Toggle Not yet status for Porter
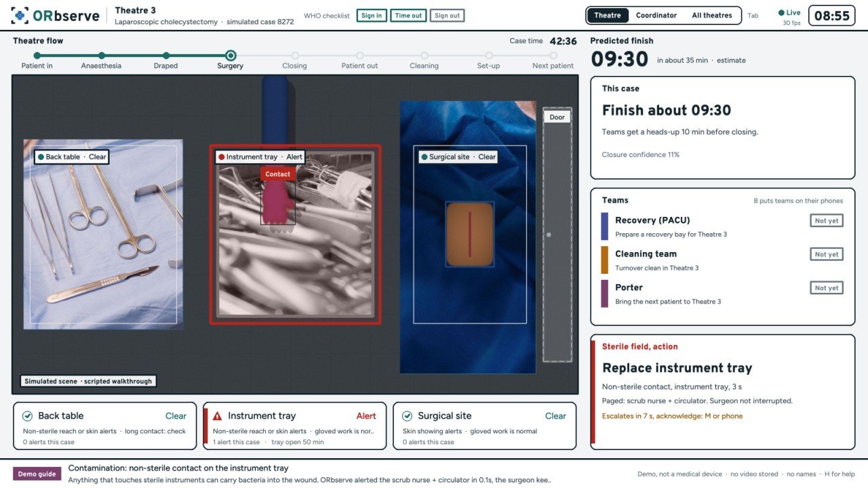This screenshot has height=488, width=868. tap(827, 288)
